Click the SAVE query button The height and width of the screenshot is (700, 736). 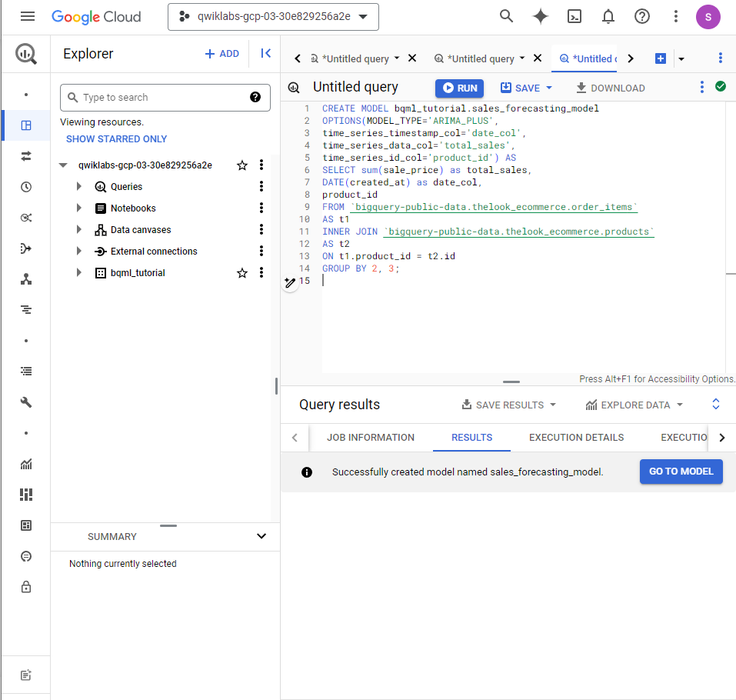click(x=520, y=88)
